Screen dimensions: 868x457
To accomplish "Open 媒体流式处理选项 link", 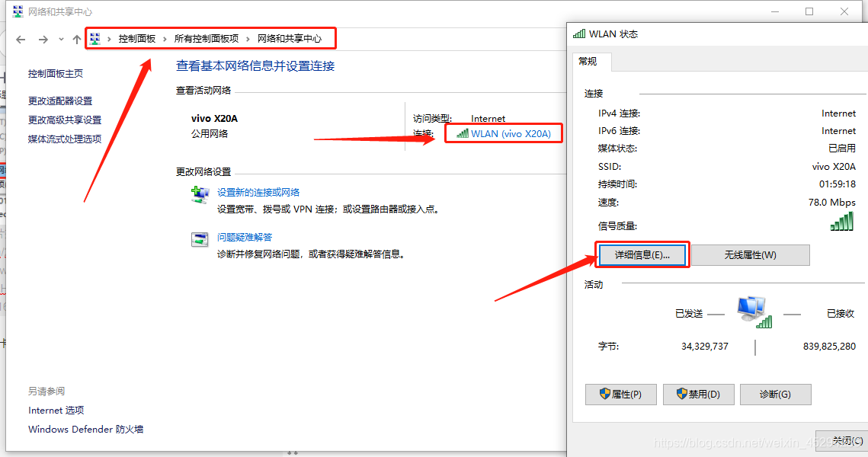I will [65, 139].
